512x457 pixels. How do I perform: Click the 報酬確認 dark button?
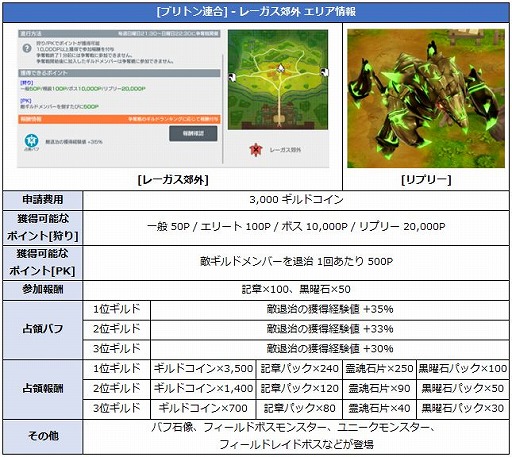coord(193,133)
